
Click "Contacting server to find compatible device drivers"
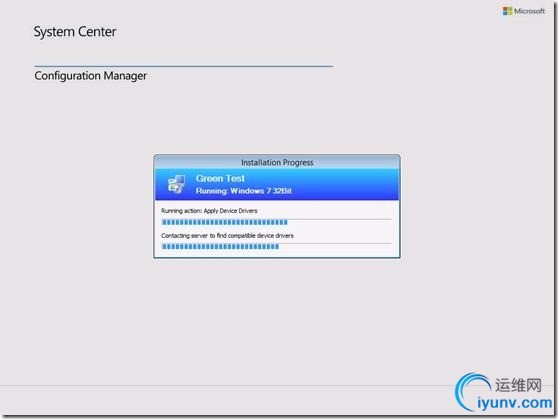pyautogui.click(x=227, y=236)
